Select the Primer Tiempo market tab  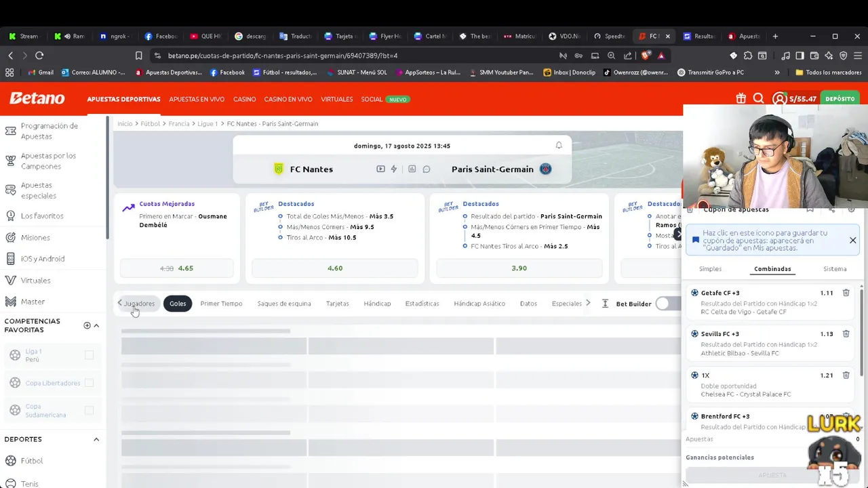pyautogui.click(x=221, y=304)
